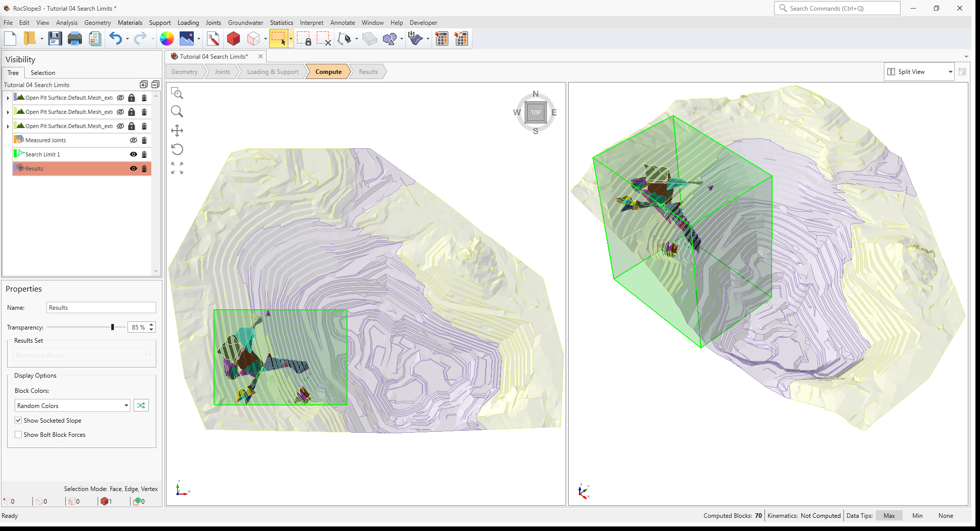Open the color wheel display options
980x531 pixels.
167,38
